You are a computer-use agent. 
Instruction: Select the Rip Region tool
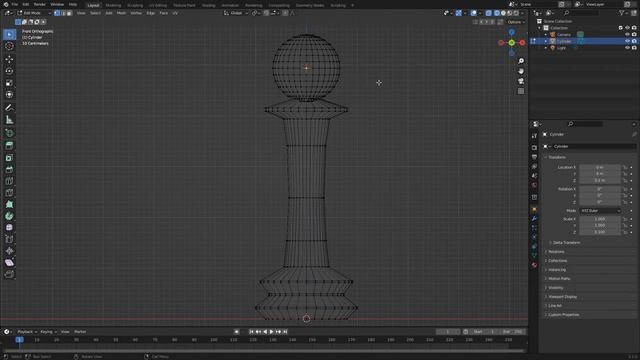pos(9,274)
